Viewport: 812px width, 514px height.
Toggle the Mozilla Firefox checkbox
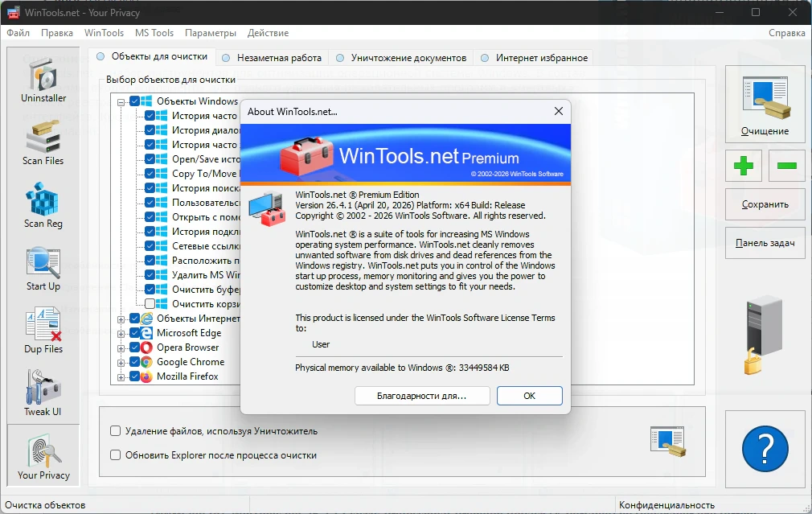(x=134, y=376)
